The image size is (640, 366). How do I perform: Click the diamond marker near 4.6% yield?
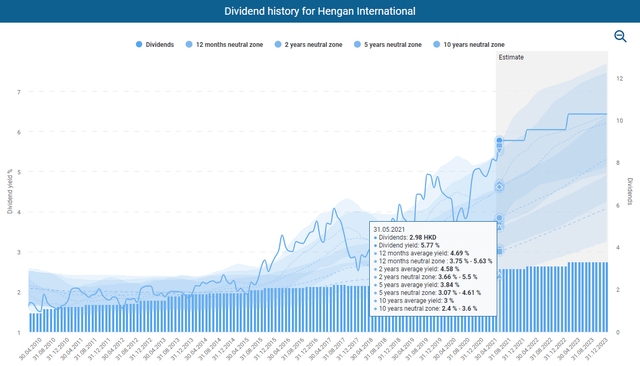pos(499,187)
